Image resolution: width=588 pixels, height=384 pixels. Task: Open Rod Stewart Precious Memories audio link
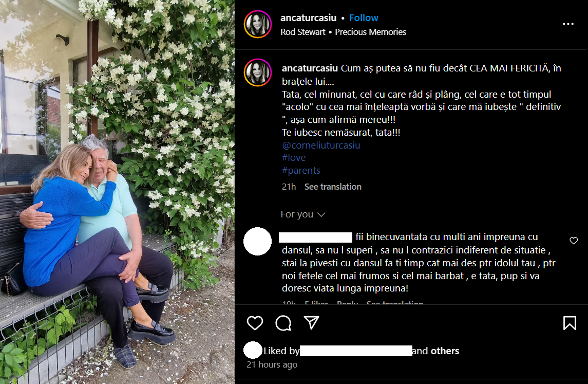pos(343,32)
